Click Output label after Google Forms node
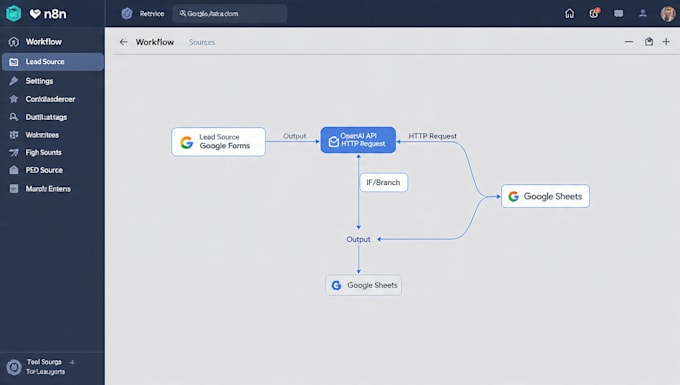This screenshot has width=680, height=385. [x=294, y=136]
